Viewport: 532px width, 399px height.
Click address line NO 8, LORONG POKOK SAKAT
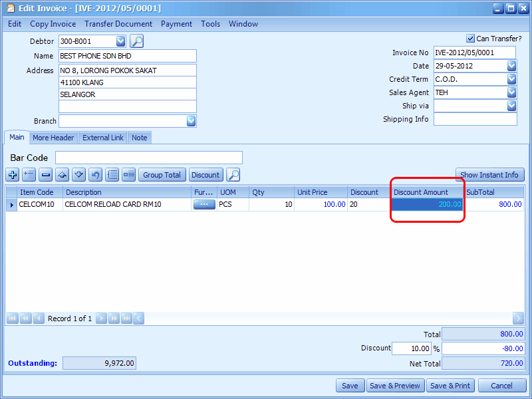pyautogui.click(x=128, y=70)
